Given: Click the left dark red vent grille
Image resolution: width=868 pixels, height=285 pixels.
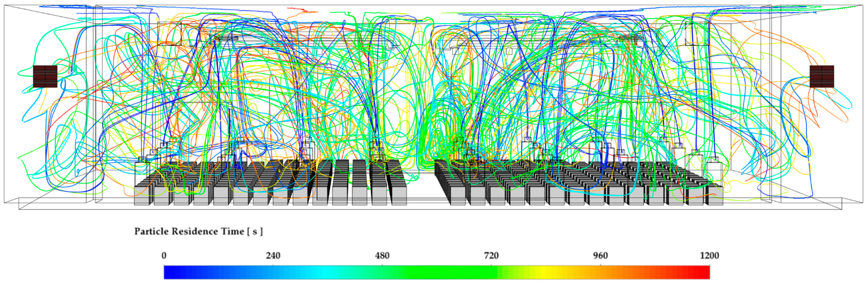Looking at the screenshot, I should pos(45,77).
